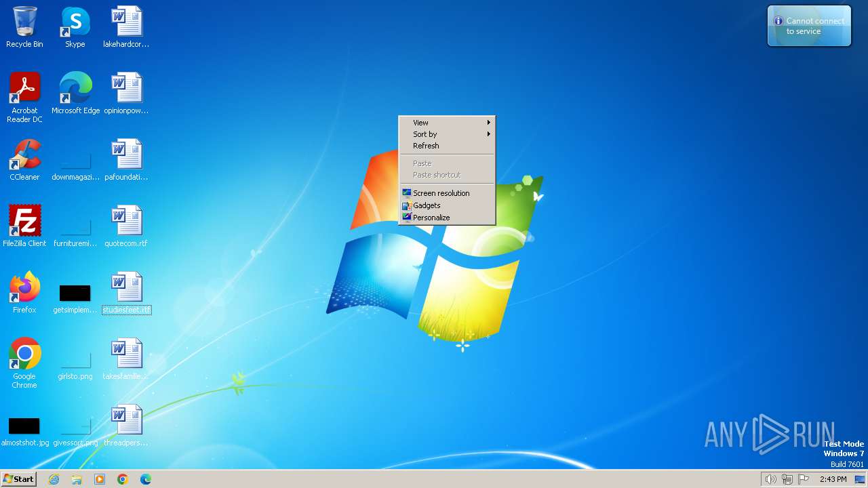This screenshot has height=488, width=868.
Task: Launch Chrome from the taskbar
Action: point(123,479)
